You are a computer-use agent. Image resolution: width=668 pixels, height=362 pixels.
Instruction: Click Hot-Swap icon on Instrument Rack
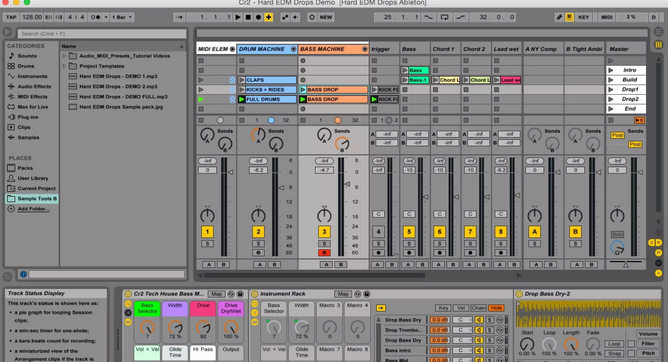coord(357,294)
